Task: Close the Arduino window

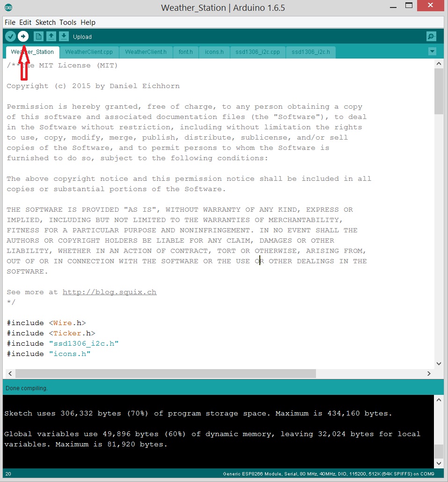Action: [430, 6]
